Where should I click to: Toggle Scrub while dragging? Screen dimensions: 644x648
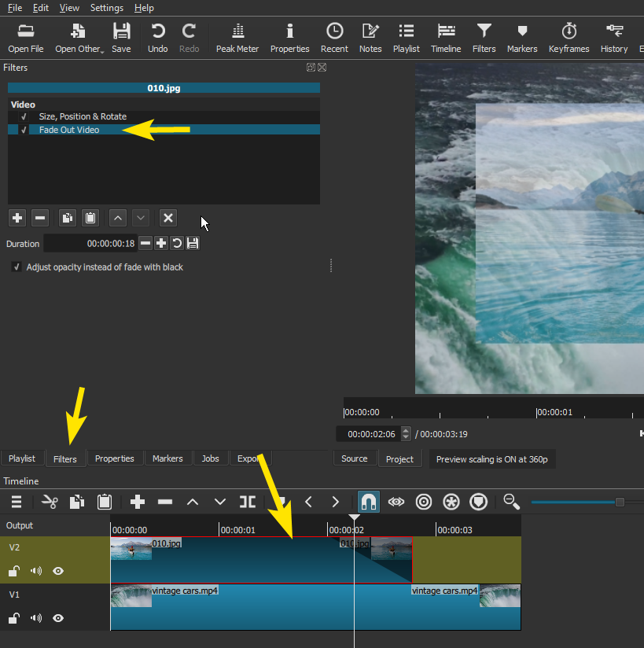tap(396, 502)
